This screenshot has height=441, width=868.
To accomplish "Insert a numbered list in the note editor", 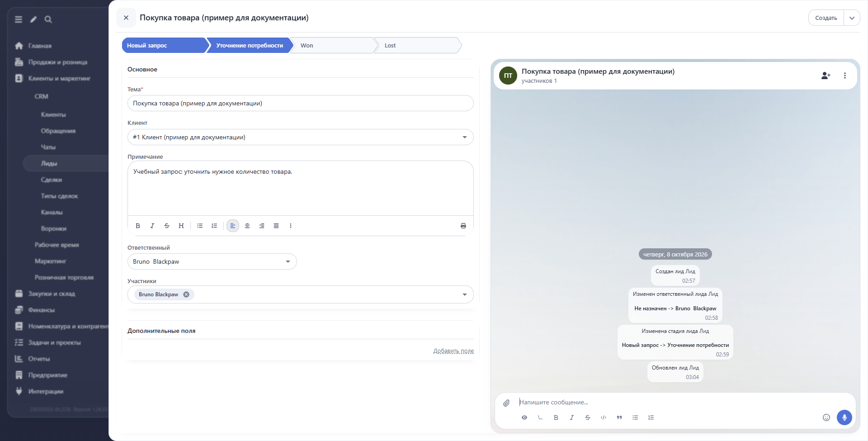I will [214, 226].
